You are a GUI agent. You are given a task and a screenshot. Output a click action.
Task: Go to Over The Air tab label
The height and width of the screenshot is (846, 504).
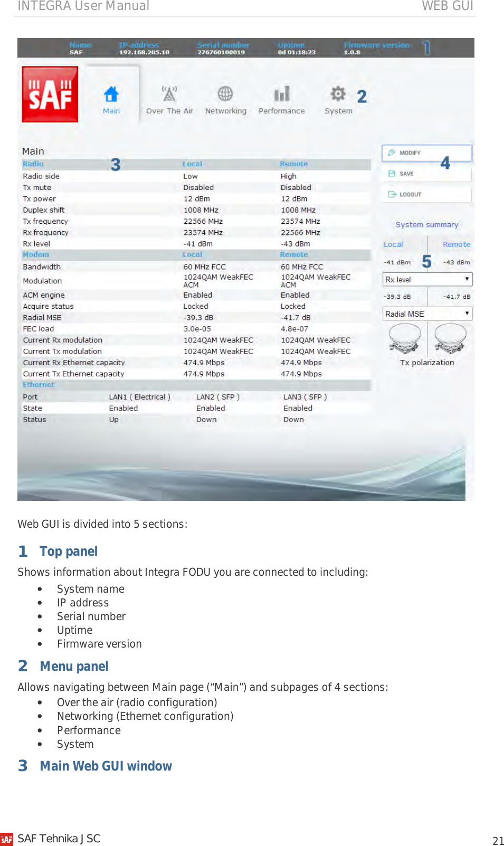tap(169, 111)
